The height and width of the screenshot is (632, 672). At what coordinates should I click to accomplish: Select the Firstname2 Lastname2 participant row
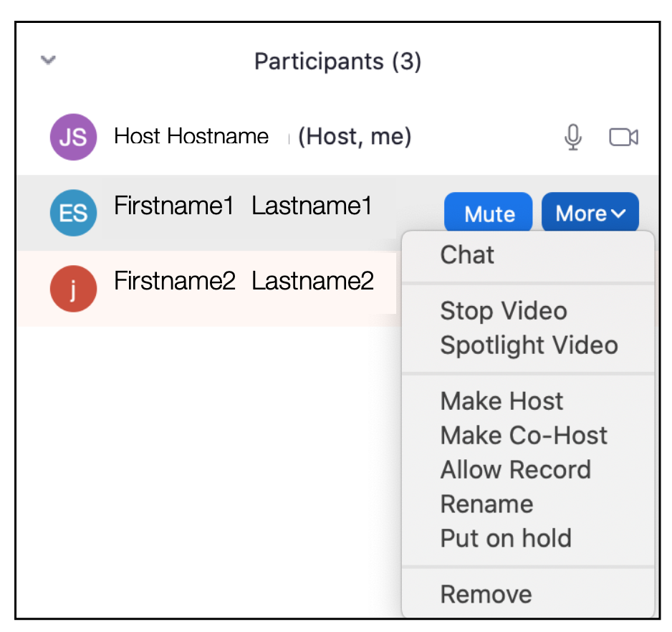(206, 289)
